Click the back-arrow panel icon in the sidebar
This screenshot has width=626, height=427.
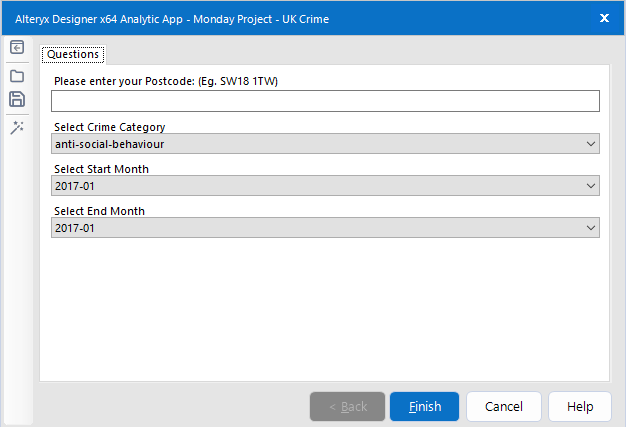[x=17, y=48]
